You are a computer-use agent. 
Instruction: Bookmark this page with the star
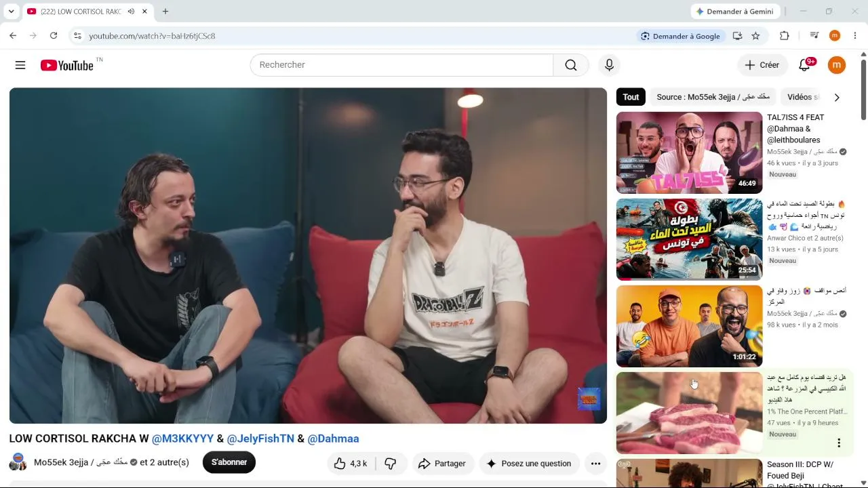coord(755,36)
